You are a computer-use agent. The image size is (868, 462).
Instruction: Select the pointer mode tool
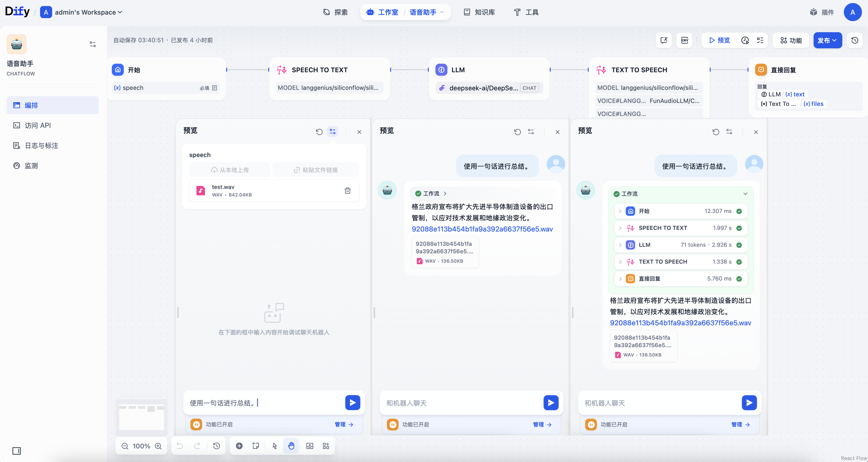coord(275,446)
